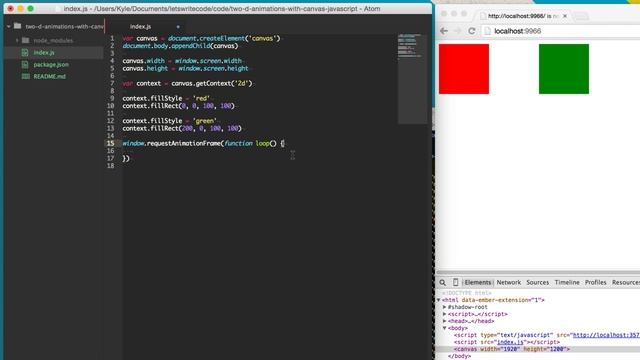Click the canvas.height code line
The height and width of the screenshot is (360, 640).
coord(185,69)
